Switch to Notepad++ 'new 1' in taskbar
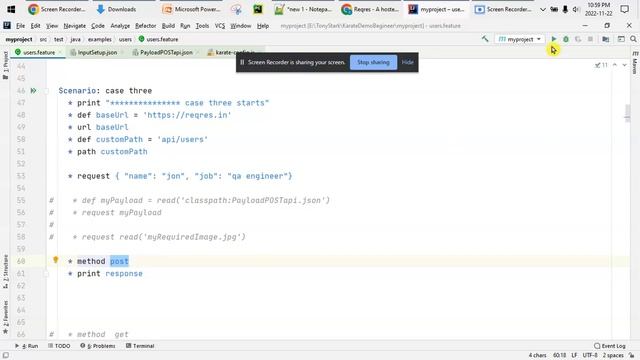Image resolution: width=640 pixels, height=360 pixels. pos(303,9)
